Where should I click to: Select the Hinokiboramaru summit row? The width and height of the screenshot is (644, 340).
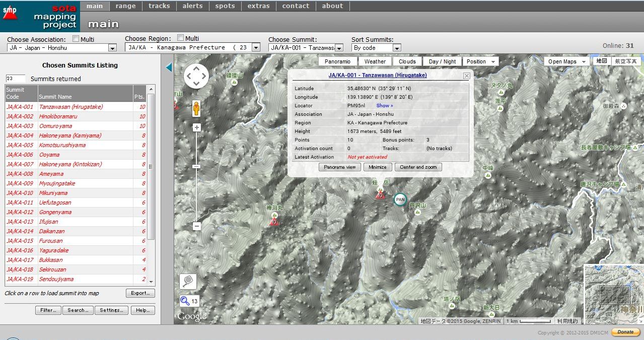76,116
